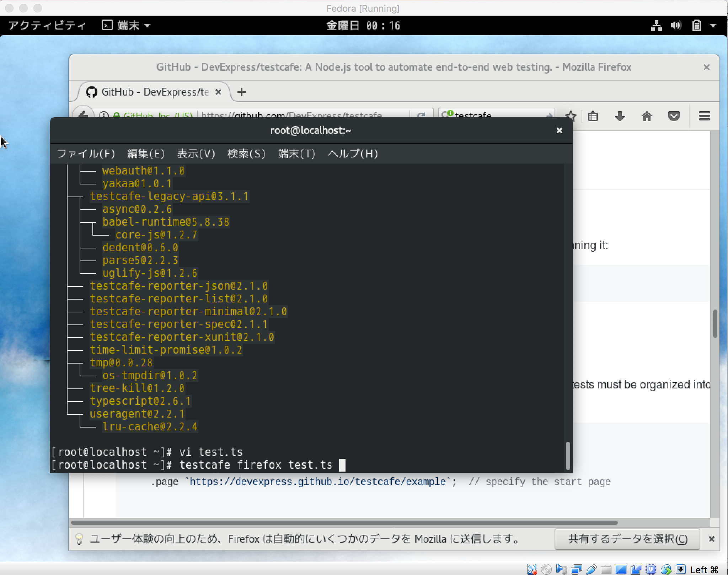Open アクティビティ overview

[47, 26]
